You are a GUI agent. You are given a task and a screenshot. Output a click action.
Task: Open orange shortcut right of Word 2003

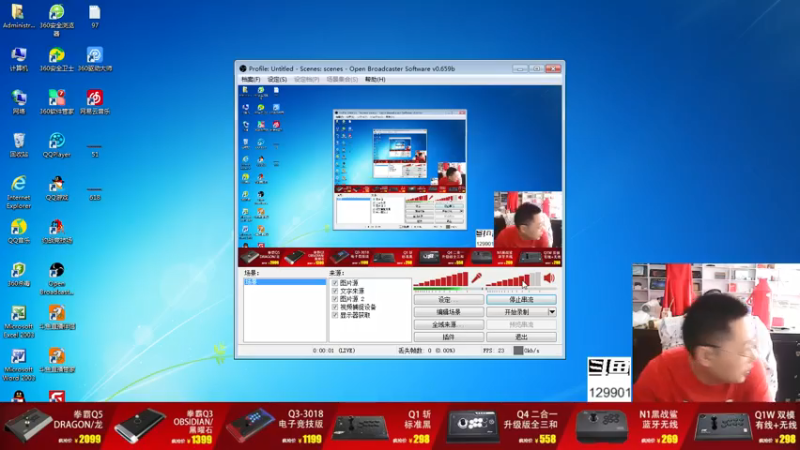[x=57, y=360]
